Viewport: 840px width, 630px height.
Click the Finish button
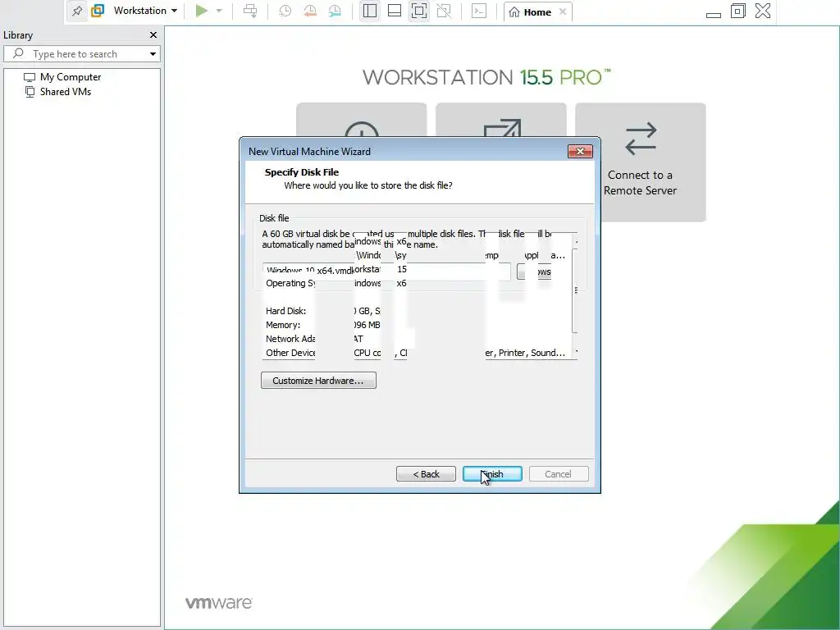point(492,474)
